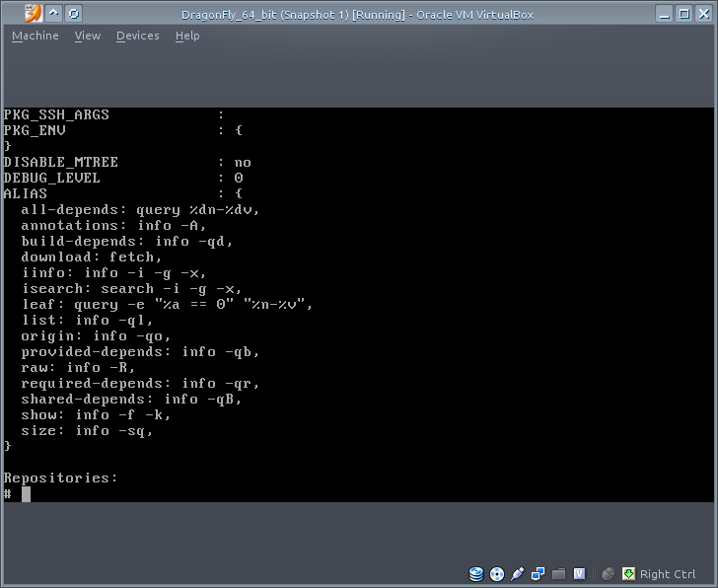Click the virtualization features indicator icon
The image size is (718, 588).
click(580, 574)
